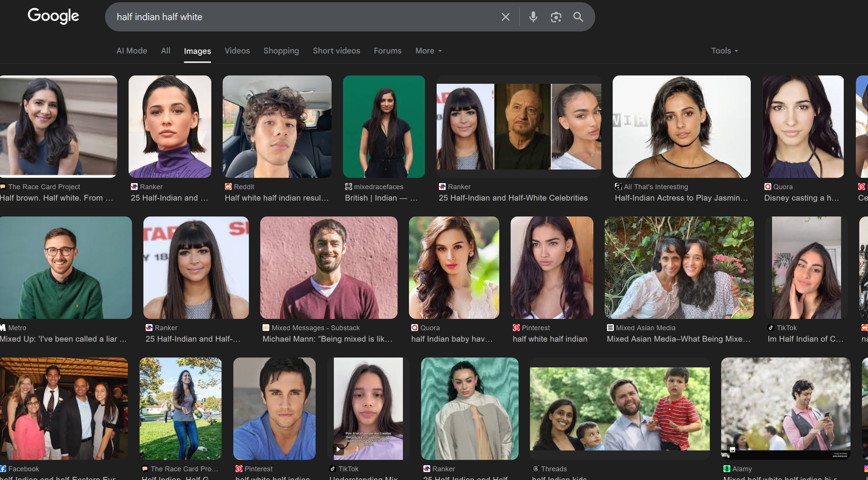Click the Threads source icon
The width and height of the screenshot is (868, 480).
pyautogui.click(x=535, y=469)
